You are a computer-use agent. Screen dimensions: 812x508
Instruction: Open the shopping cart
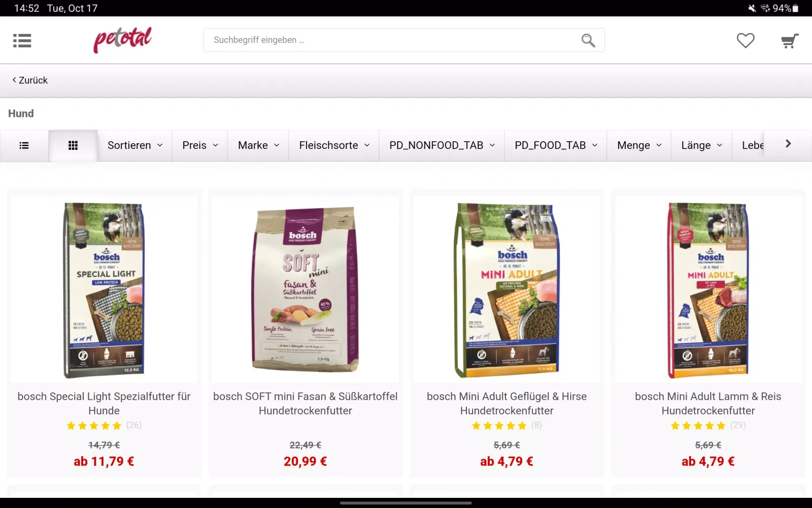(790, 41)
